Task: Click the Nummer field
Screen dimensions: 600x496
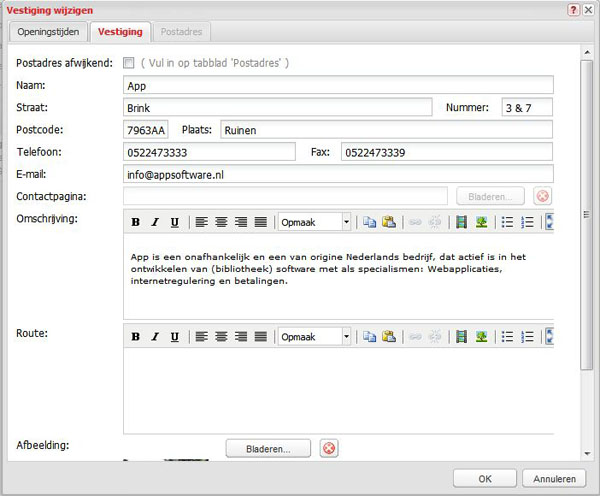Action: pyautogui.click(x=527, y=107)
